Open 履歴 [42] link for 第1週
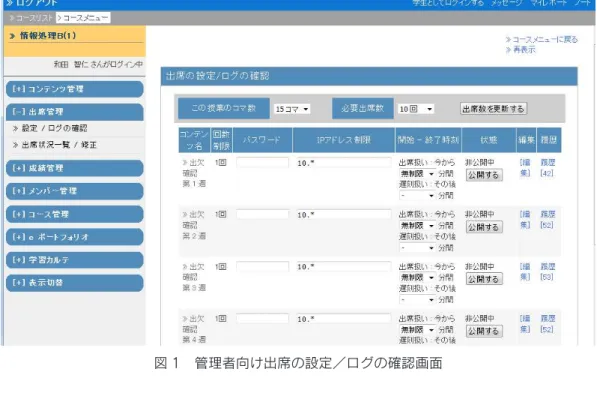The image size is (597, 393). [x=548, y=168]
